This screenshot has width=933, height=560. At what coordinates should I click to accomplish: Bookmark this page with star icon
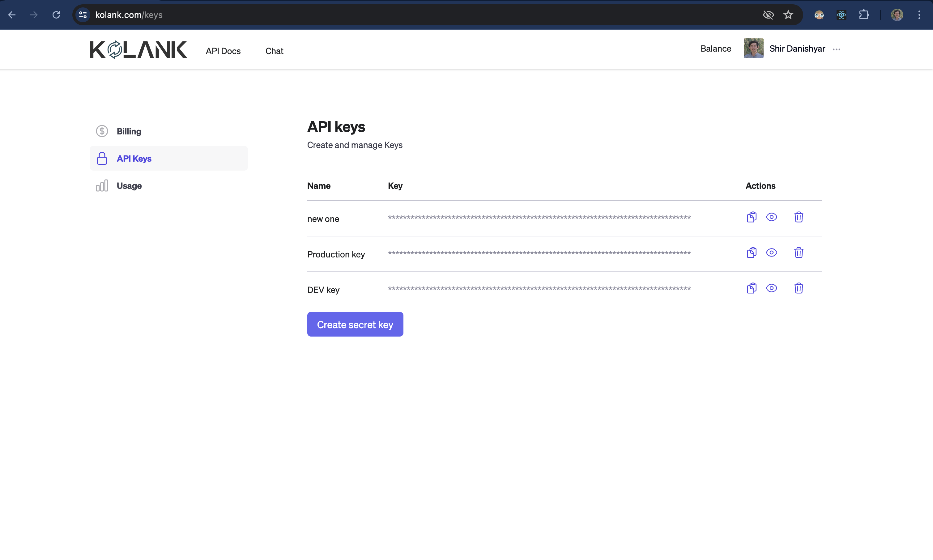[x=788, y=15]
